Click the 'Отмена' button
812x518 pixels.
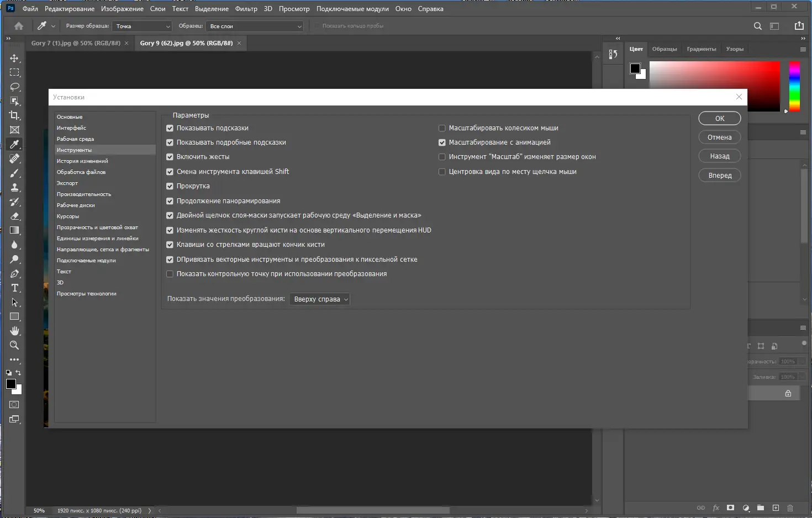pyautogui.click(x=720, y=137)
